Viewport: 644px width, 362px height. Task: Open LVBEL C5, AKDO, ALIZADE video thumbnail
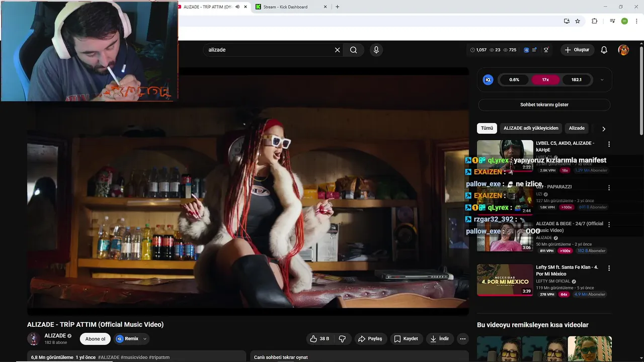click(x=505, y=155)
